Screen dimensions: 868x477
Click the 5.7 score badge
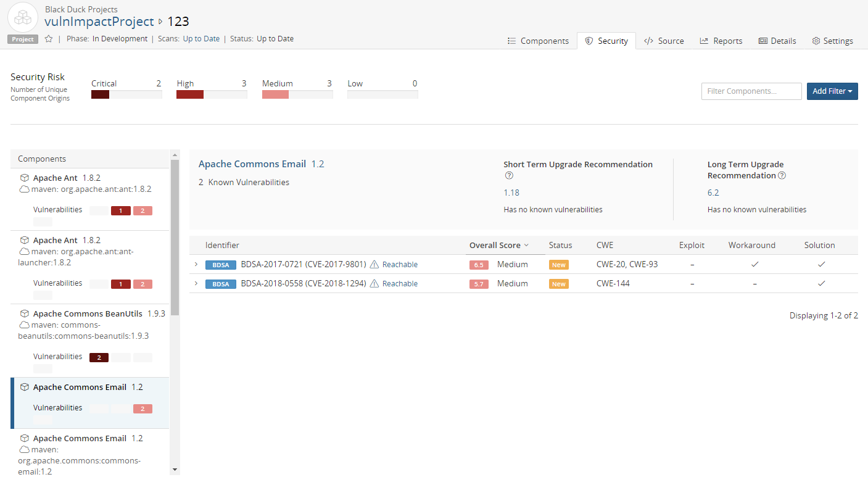click(479, 284)
